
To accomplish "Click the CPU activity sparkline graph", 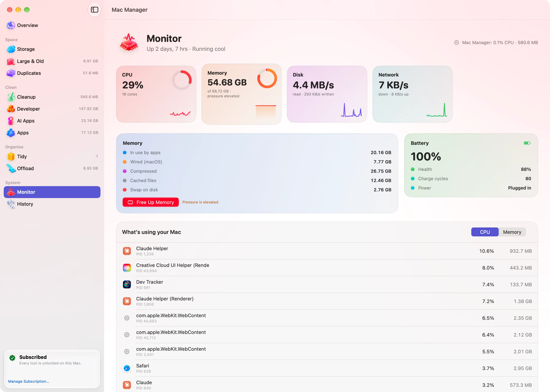I will [x=180, y=113].
